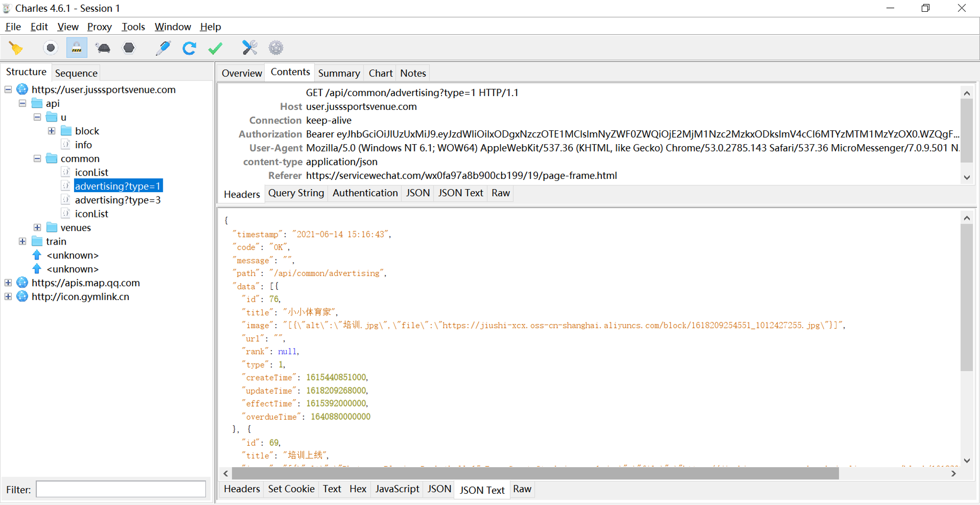The height and width of the screenshot is (505, 980).
Task: Expand the block folder
Action: tap(51, 131)
